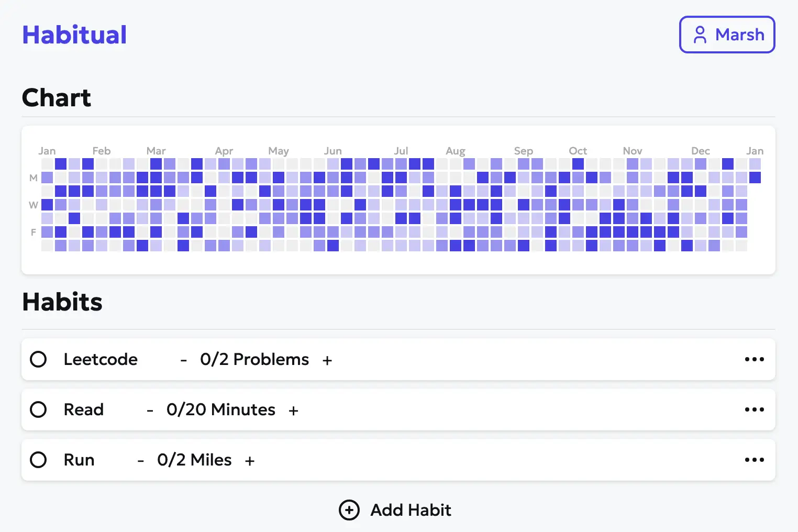This screenshot has width=798, height=532.
Task: Mark Leetcode habit as complete
Action: click(38, 359)
